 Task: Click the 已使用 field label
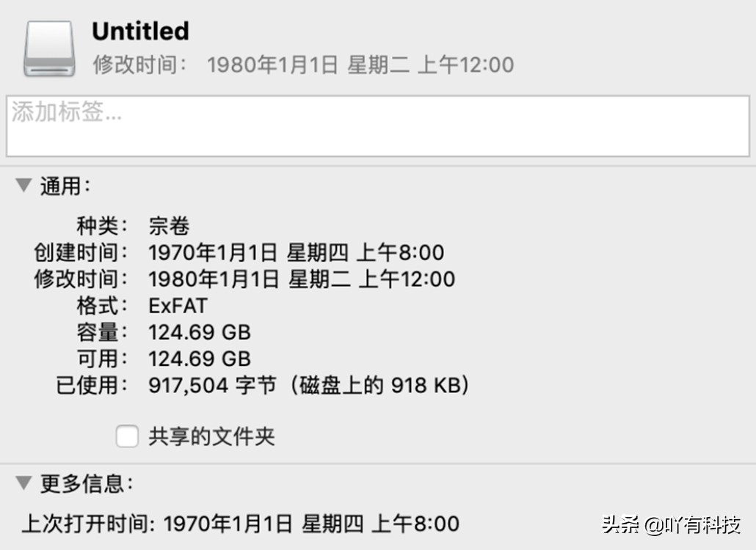(92, 385)
